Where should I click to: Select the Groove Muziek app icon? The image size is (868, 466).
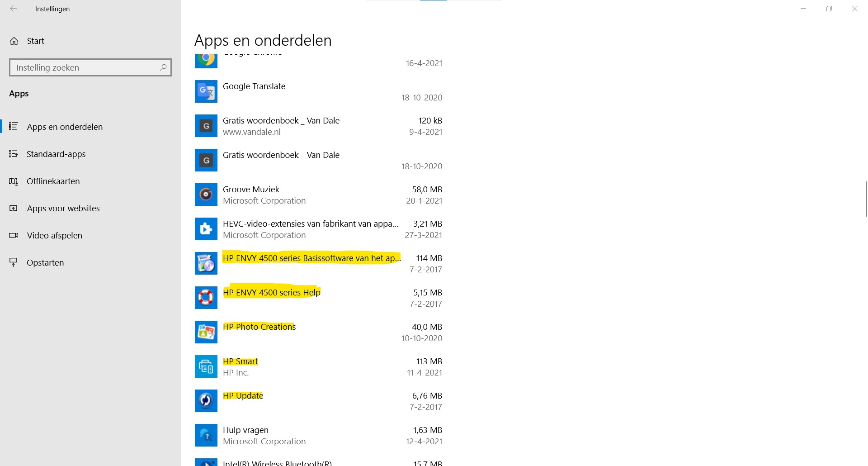[x=206, y=195]
